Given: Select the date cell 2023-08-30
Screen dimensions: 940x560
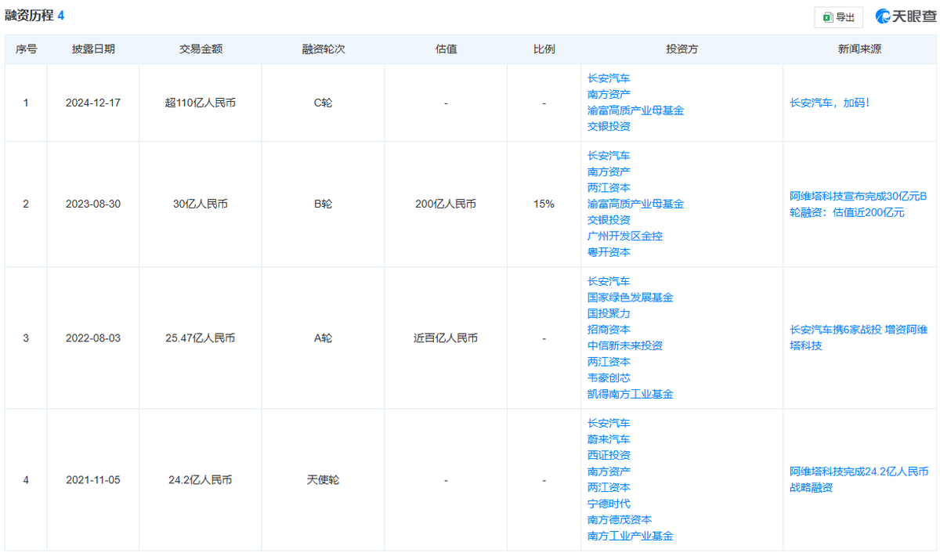Looking at the screenshot, I should click(93, 204).
